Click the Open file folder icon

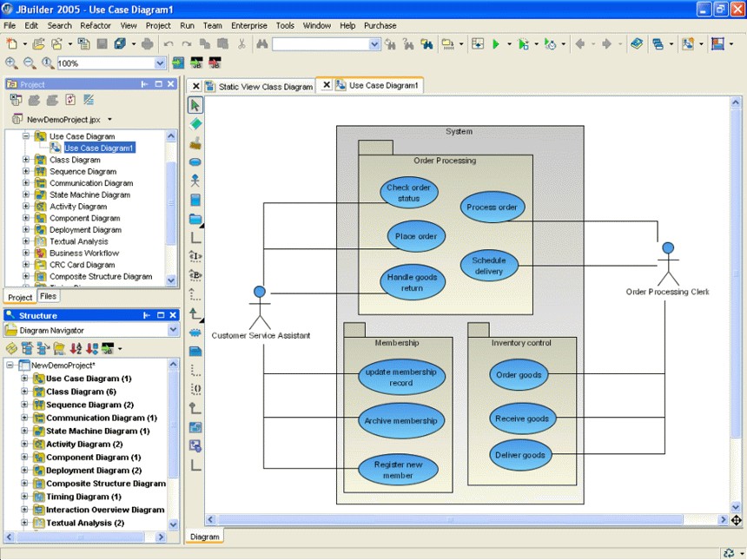(38, 43)
